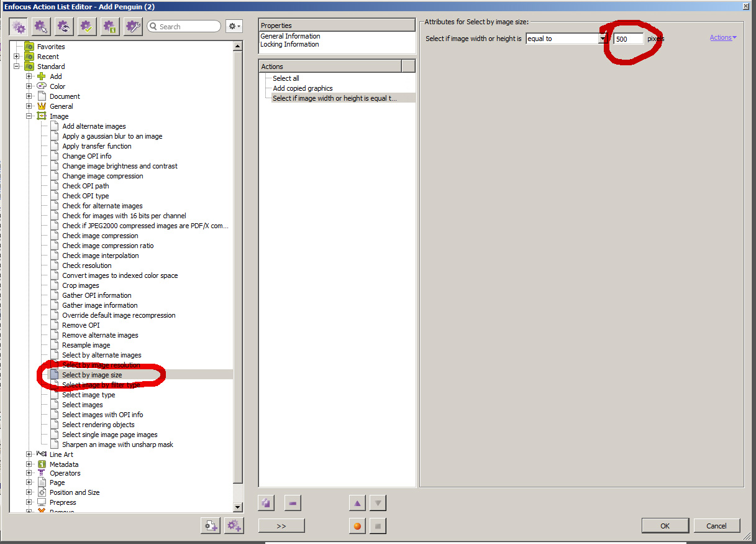Select 'Locking Information' in Properties

click(289, 44)
